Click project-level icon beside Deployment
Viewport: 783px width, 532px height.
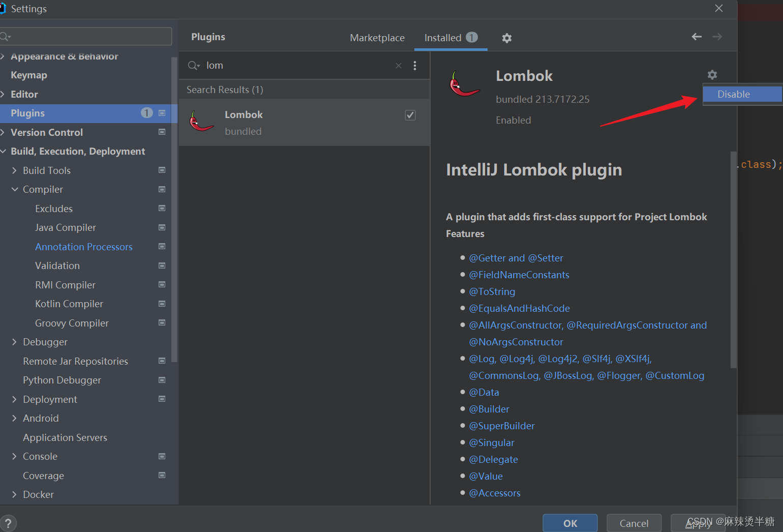click(162, 399)
